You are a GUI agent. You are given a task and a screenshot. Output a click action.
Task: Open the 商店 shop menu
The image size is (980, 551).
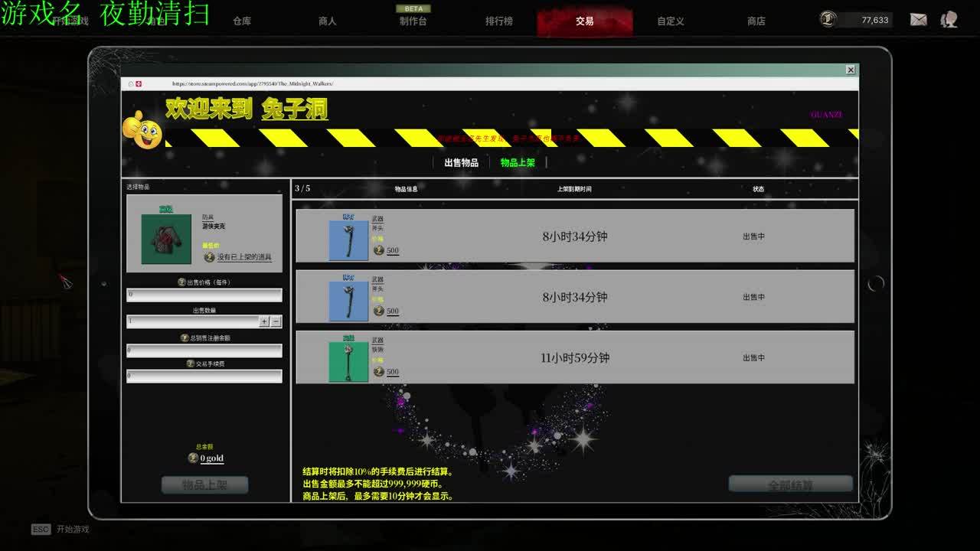tap(756, 21)
